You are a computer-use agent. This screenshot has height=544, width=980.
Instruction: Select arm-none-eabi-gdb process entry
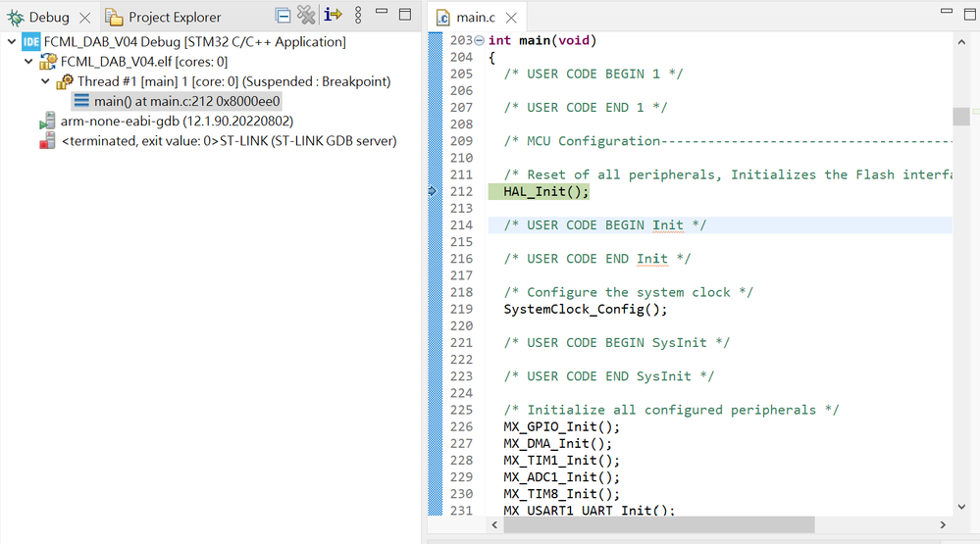177,122
